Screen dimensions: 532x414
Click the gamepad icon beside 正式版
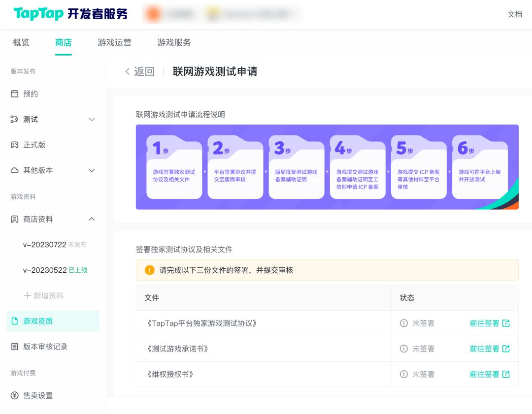tap(14, 145)
